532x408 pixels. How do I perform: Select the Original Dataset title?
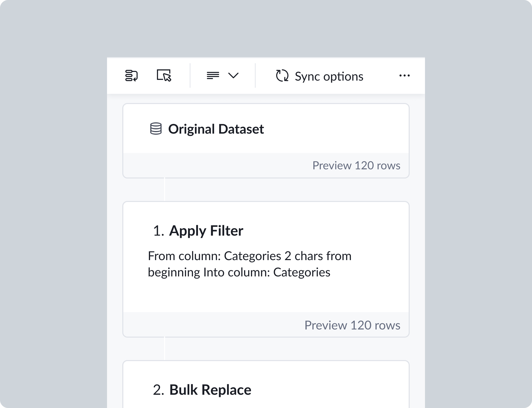coord(216,129)
